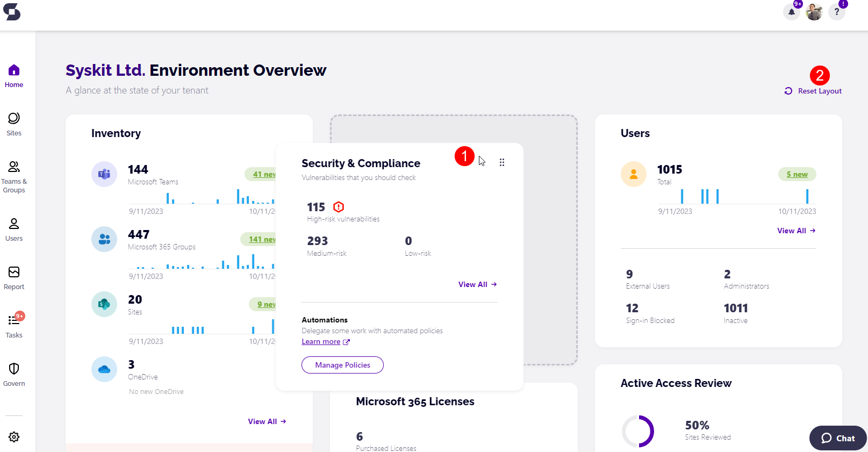Open Govern in the sidebar
The width and height of the screenshot is (868, 452).
pos(14,375)
